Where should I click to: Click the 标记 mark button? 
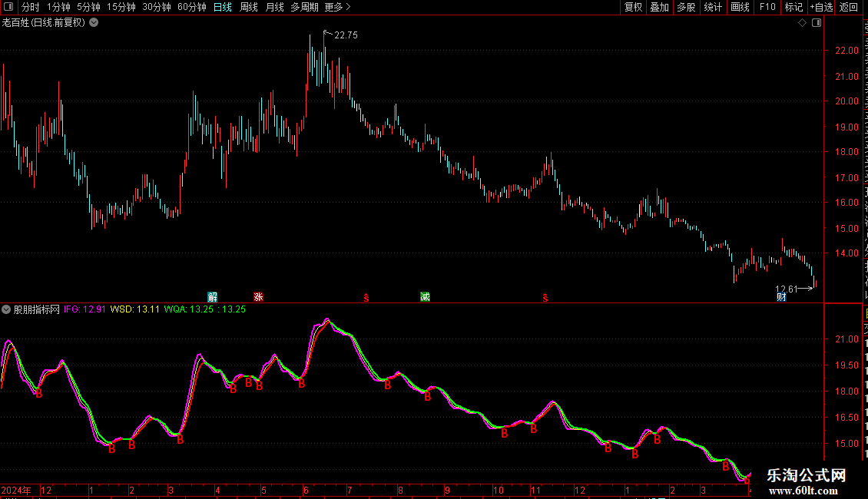click(793, 7)
